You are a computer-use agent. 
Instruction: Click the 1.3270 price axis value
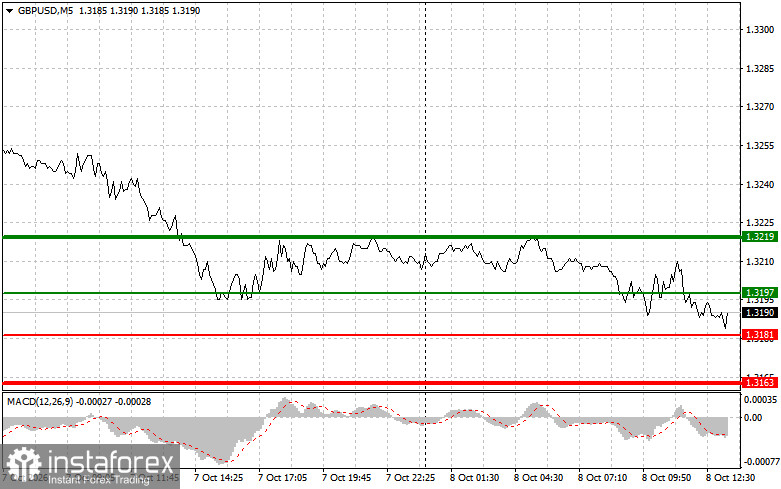point(760,107)
